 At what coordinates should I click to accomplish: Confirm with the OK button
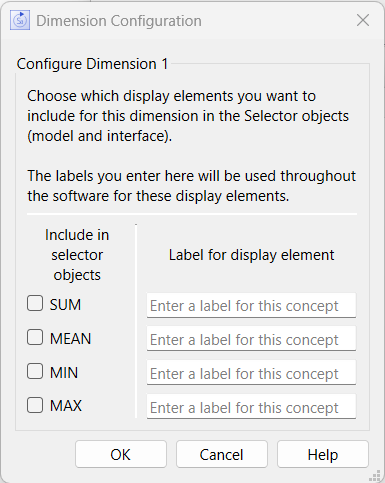point(121,454)
